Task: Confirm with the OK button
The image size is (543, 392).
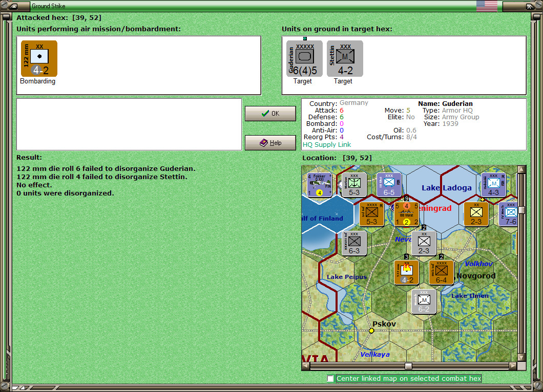Action: tap(270, 114)
